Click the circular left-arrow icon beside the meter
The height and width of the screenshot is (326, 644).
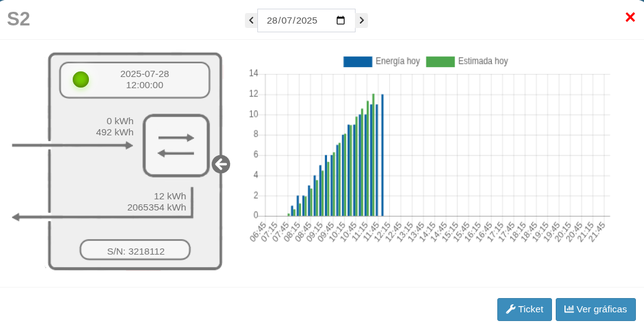221,165
